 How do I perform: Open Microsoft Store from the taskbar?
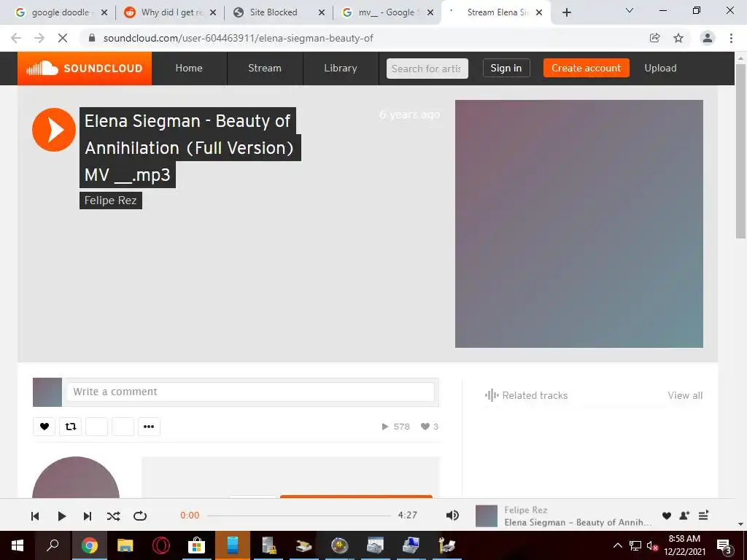pyautogui.click(x=196, y=545)
